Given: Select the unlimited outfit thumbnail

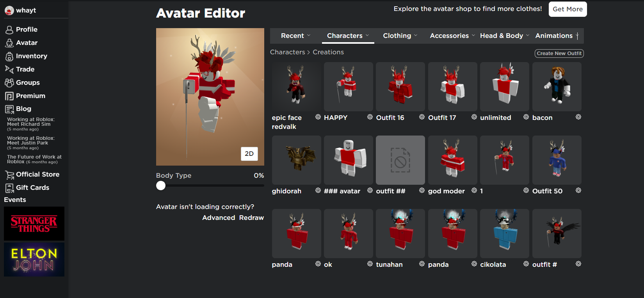Looking at the screenshot, I should [x=504, y=87].
